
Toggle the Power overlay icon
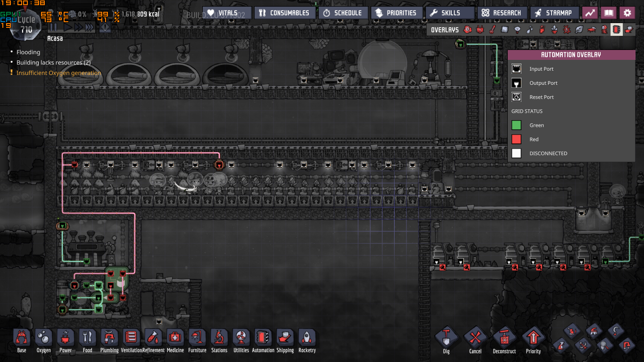click(480, 30)
